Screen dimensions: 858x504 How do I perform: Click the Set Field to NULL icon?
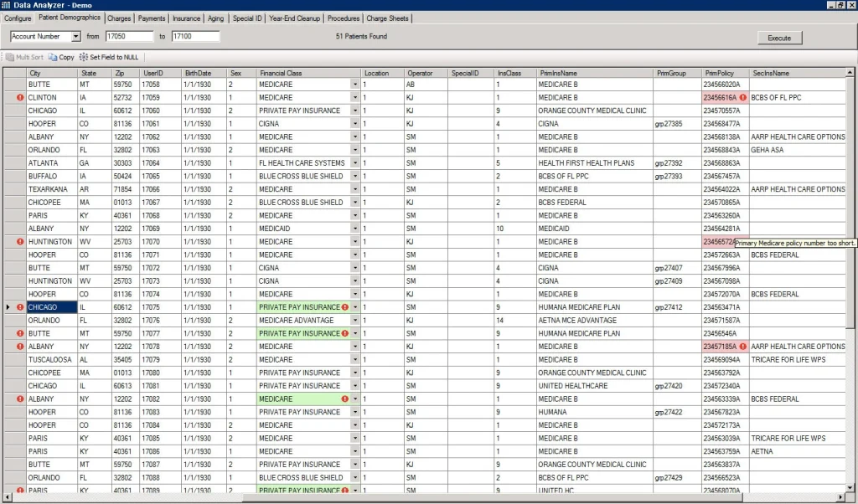pyautogui.click(x=83, y=57)
